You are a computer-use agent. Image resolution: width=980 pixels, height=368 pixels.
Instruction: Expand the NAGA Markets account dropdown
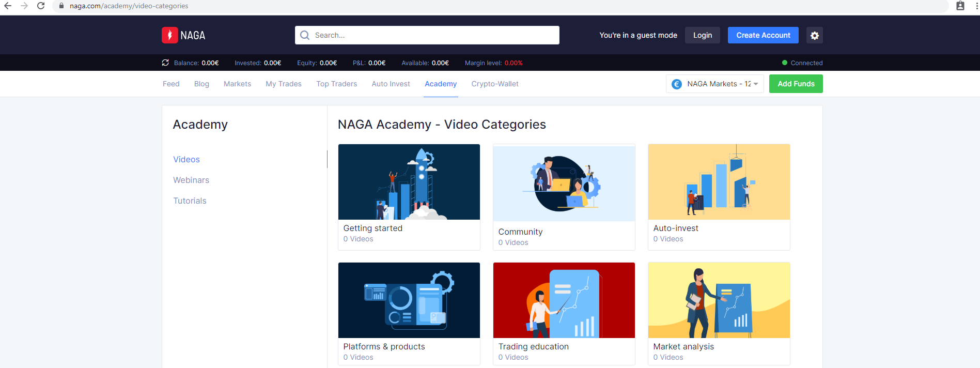(714, 84)
